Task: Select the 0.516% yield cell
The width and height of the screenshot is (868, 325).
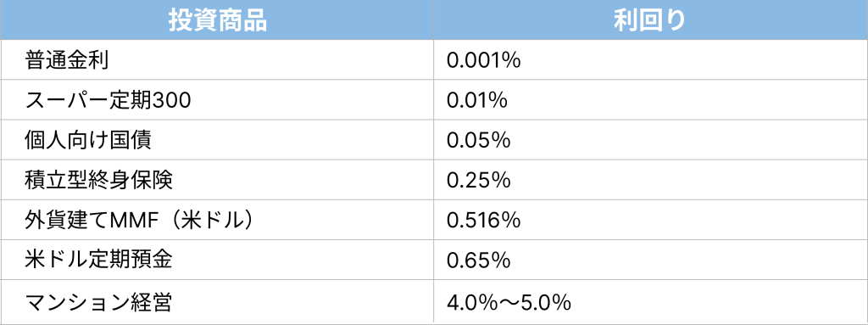Action: [x=650, y=220]
